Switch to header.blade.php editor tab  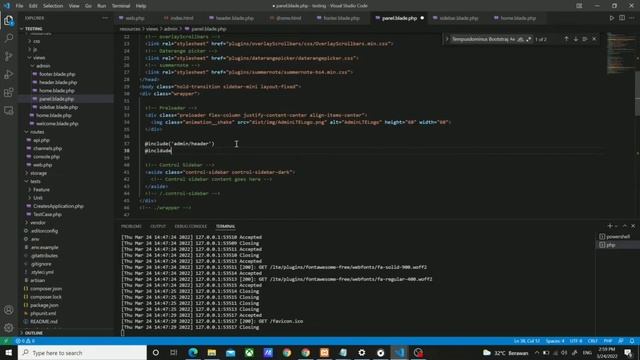coord(231,18)
